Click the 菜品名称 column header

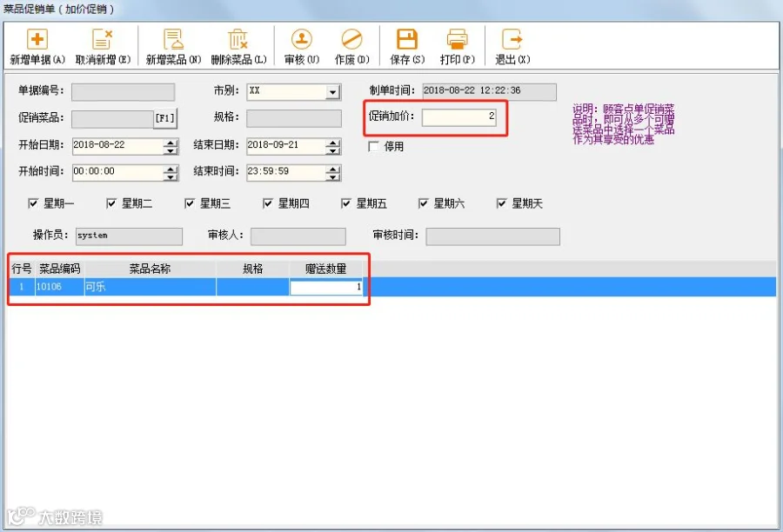point(151,269)
